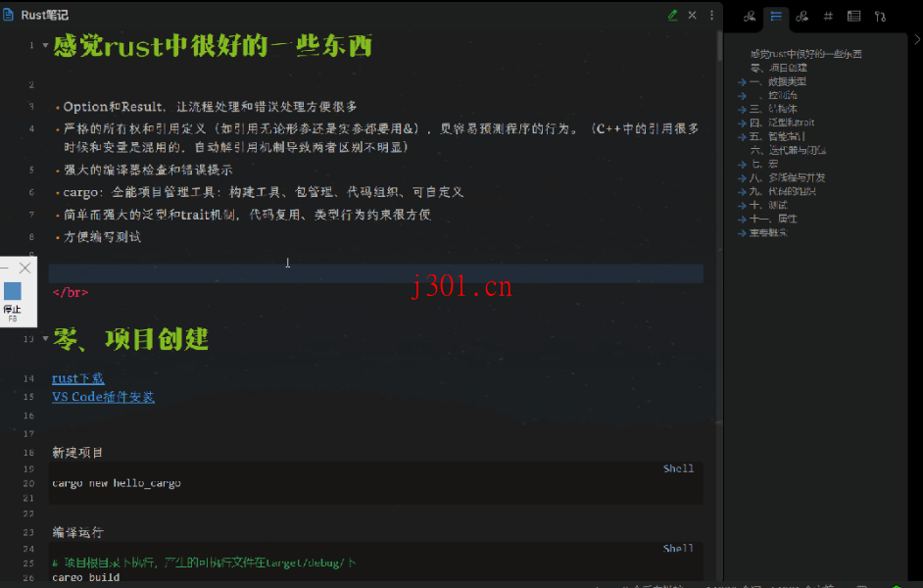Jump to 六、迭代器与闭包 in outline
This screenshot has width=923, height=588.
(x=788, y=150)
